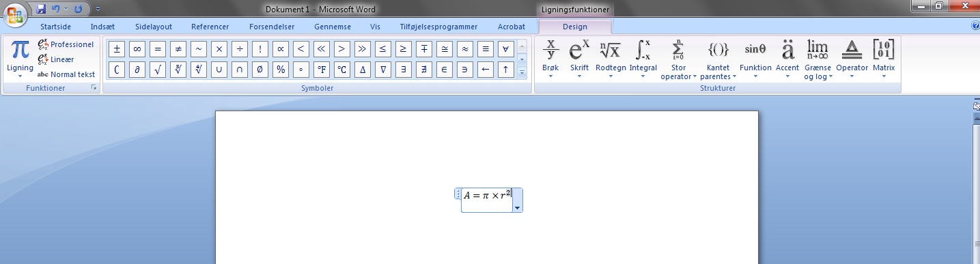Image resolution: width=980 pixels, height=264 pixels.
Task: Toggle Normal tekst in equation
Action: tap(66, 74)
